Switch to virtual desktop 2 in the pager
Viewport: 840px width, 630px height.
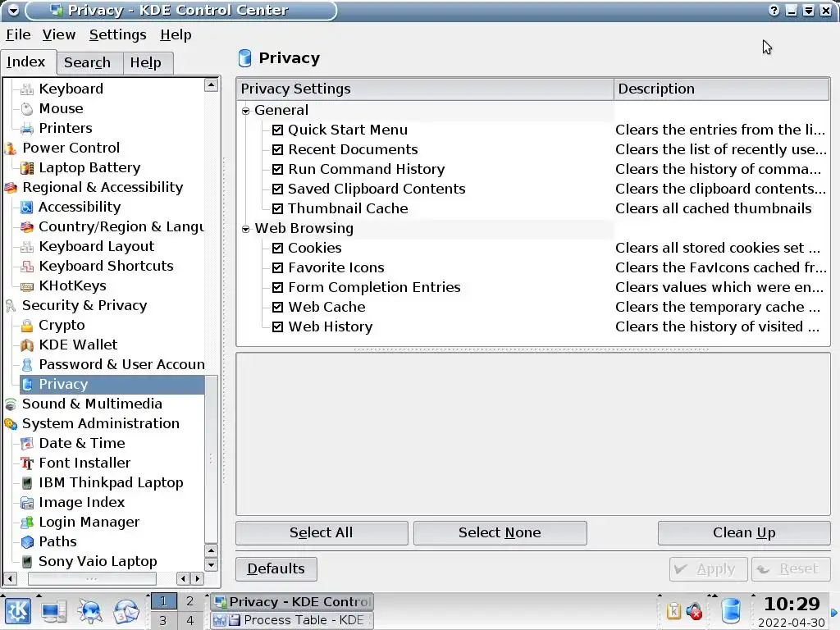point(189,601)
